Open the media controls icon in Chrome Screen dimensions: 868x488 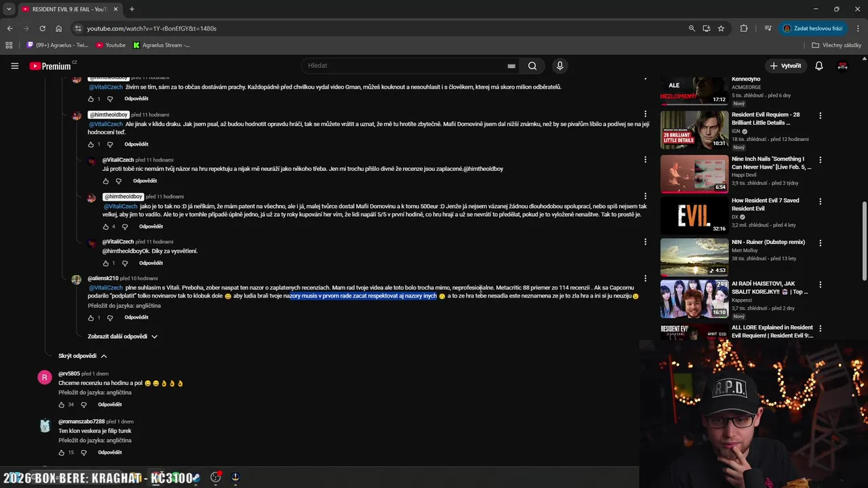[768, 28]
